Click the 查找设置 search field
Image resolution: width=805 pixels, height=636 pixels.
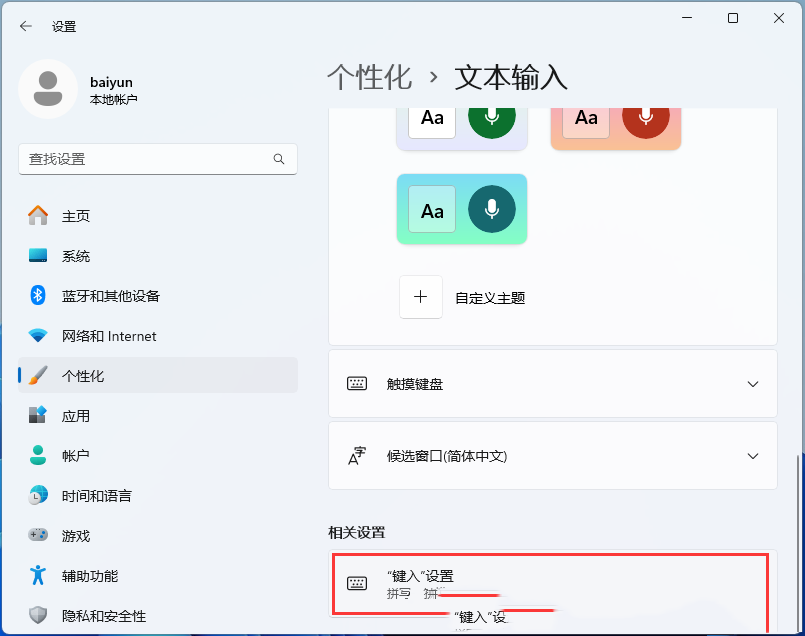point(157,159)
